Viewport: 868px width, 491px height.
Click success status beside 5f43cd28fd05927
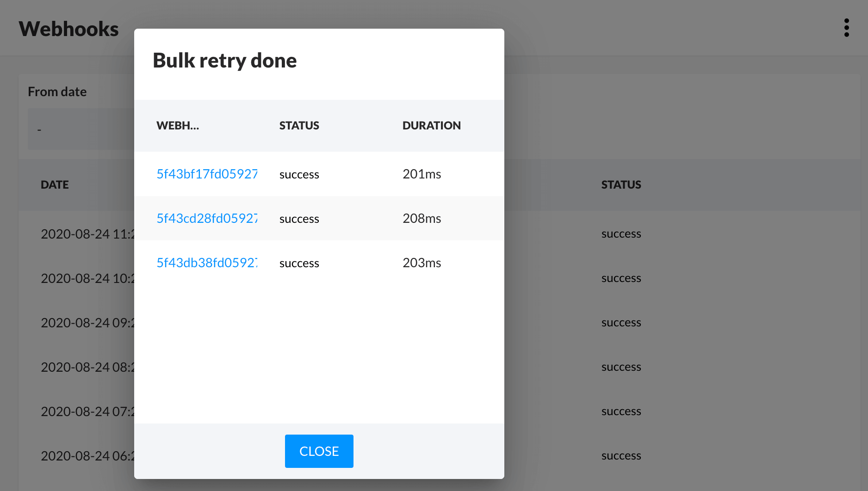coord(299,219)
